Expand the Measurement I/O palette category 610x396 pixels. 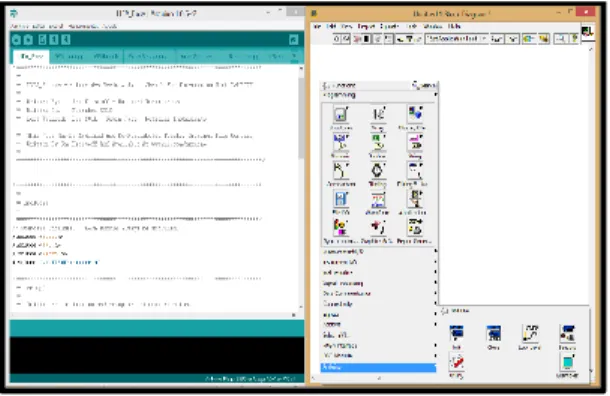pos(379,252)
